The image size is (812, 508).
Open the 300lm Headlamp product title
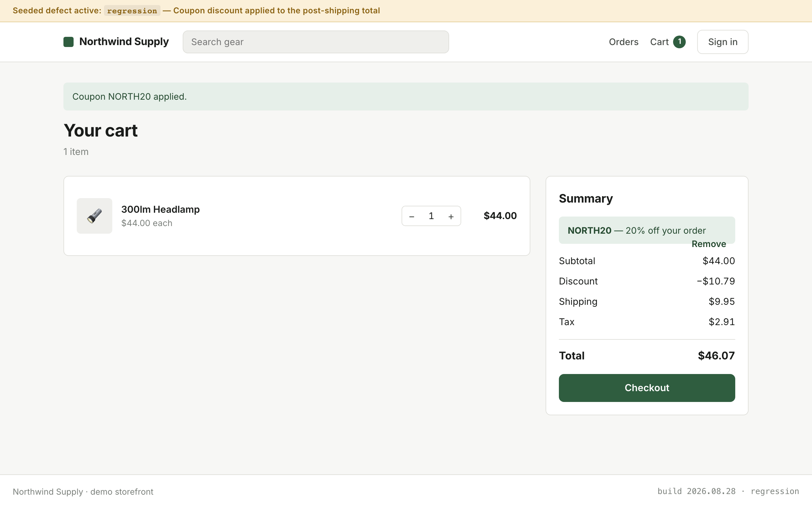[160, 209]
